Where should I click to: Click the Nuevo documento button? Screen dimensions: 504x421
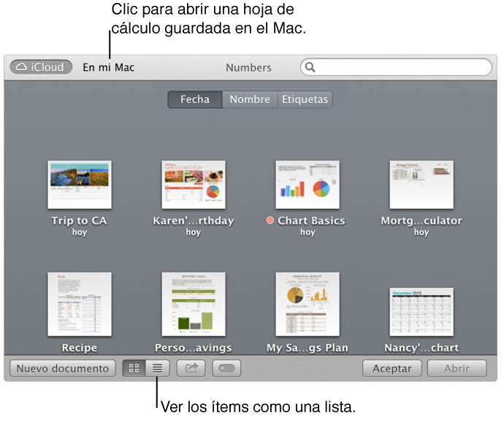click(x=63, y=368)
